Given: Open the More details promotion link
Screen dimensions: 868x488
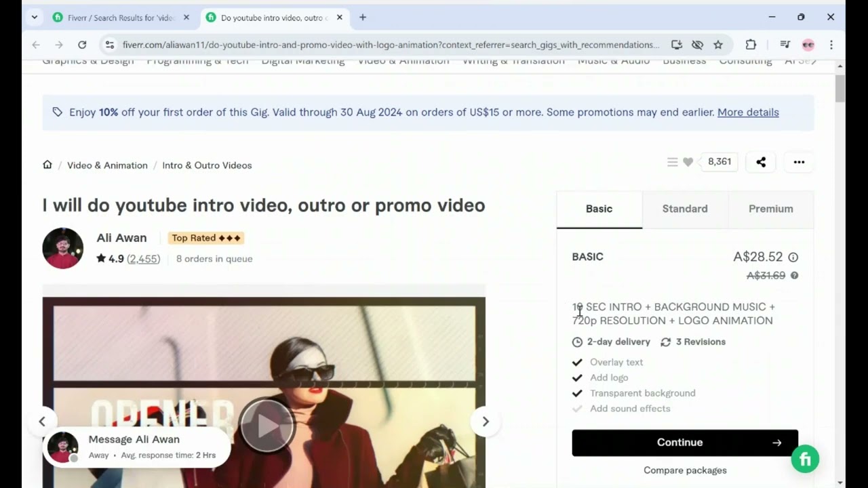Looking at the screenshot, I should [x=748, y=113].
